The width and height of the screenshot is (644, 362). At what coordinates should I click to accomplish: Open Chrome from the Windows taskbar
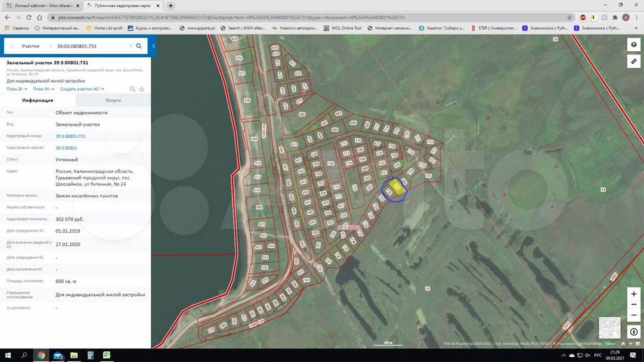coord(41,355)
